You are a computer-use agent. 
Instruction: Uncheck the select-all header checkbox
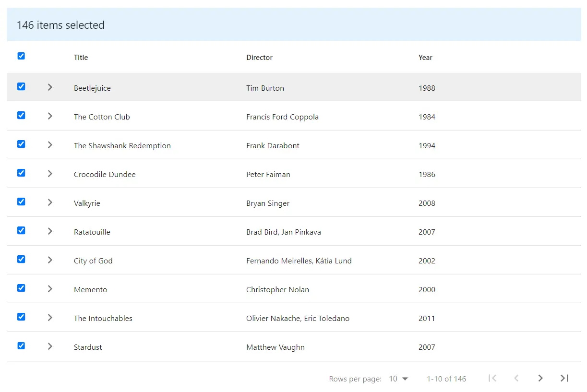click(21, 56)
